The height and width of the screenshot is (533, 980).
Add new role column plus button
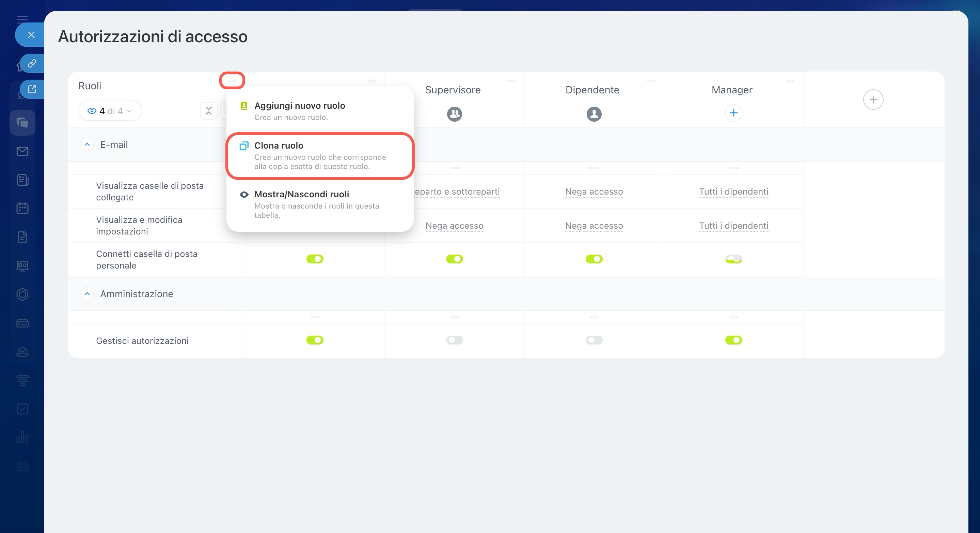[873, 100]
